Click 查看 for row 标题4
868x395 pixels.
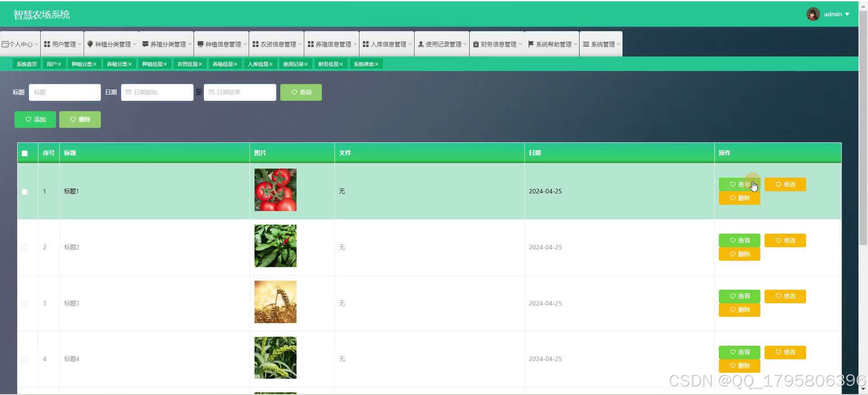click(740, 352)
